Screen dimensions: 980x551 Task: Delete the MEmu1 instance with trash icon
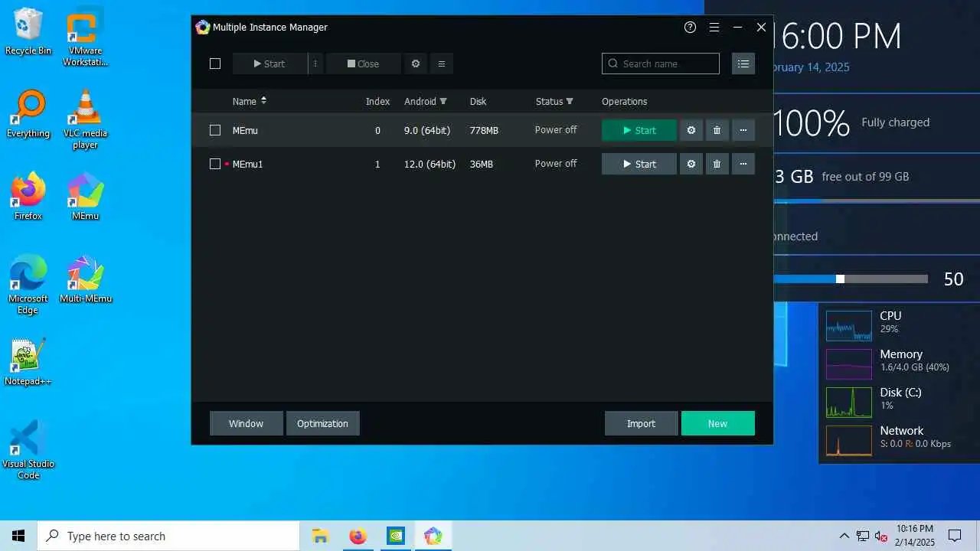[x=717, y=164]
